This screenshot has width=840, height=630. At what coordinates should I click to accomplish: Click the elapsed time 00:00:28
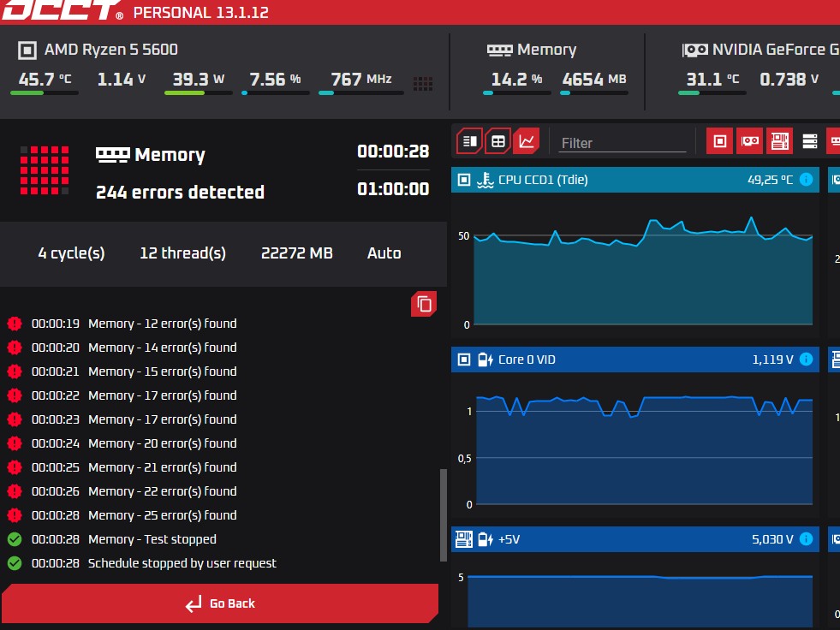(393, 152)
